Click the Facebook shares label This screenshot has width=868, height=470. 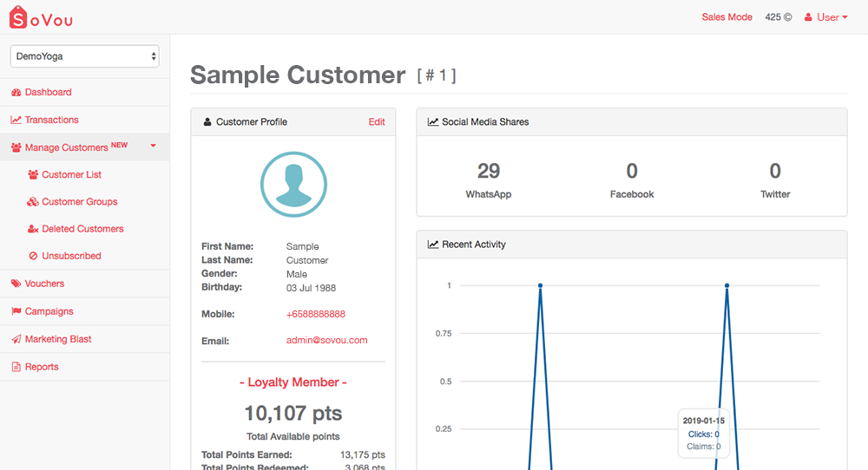pyautogui.click(x=632, y=194)
